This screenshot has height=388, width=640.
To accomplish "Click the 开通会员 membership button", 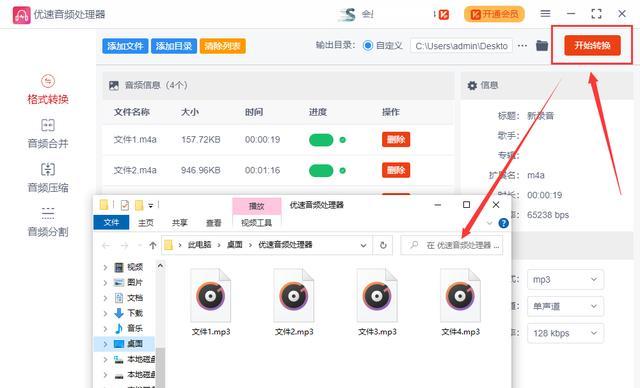I will [x=494, y=14].
